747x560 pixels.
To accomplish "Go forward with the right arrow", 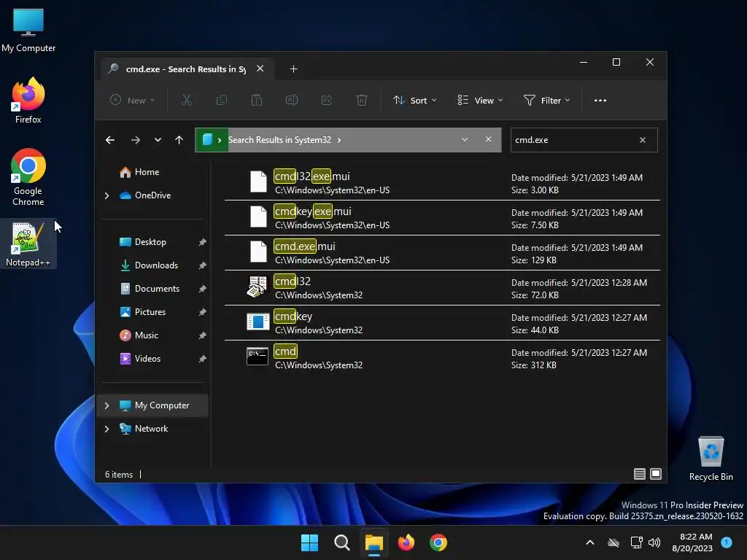I will click(135, 140).
